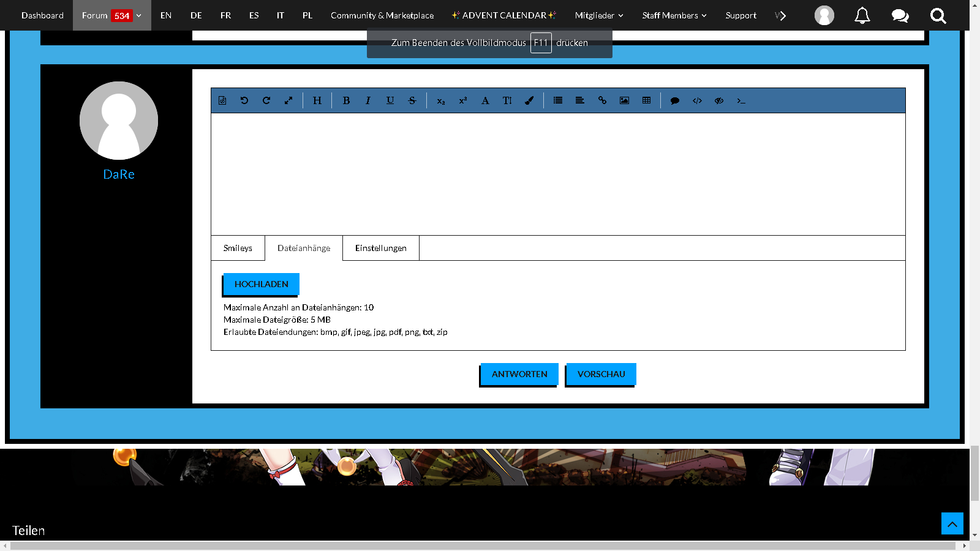Add a quote with the speech bubble icon
Image resolution: width=980 pixels, height=551 pixels.
pyautogui.click(x=675, y=100)
